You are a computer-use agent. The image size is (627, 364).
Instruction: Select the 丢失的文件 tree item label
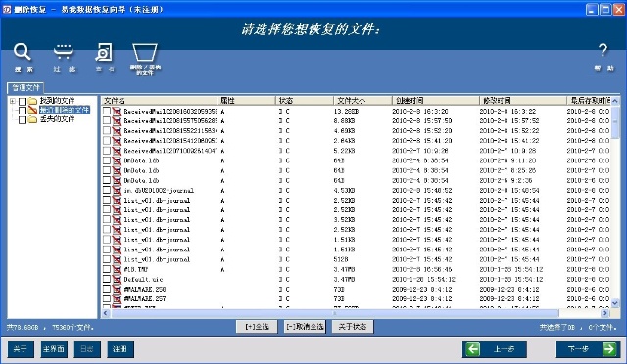coord(57,119)
